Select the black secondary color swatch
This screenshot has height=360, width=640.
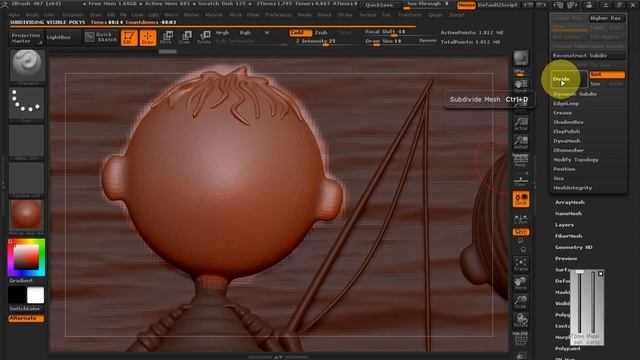[17, 295]
